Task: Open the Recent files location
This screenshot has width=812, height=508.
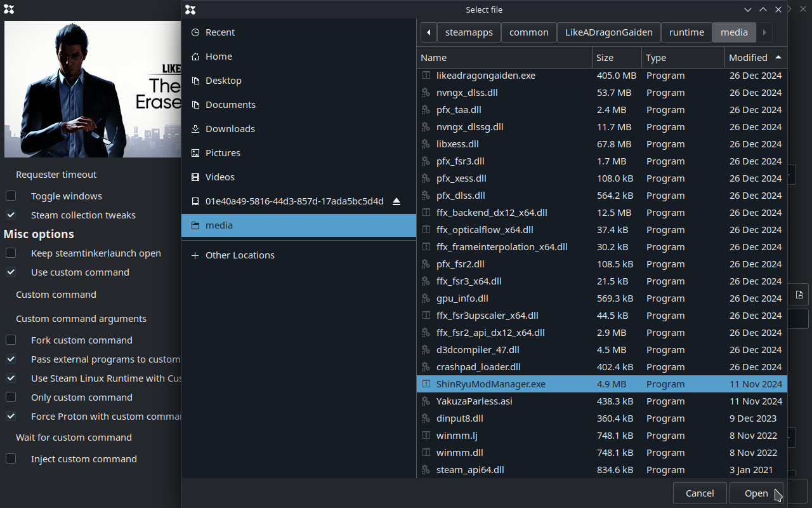Action: coord(299,32)
